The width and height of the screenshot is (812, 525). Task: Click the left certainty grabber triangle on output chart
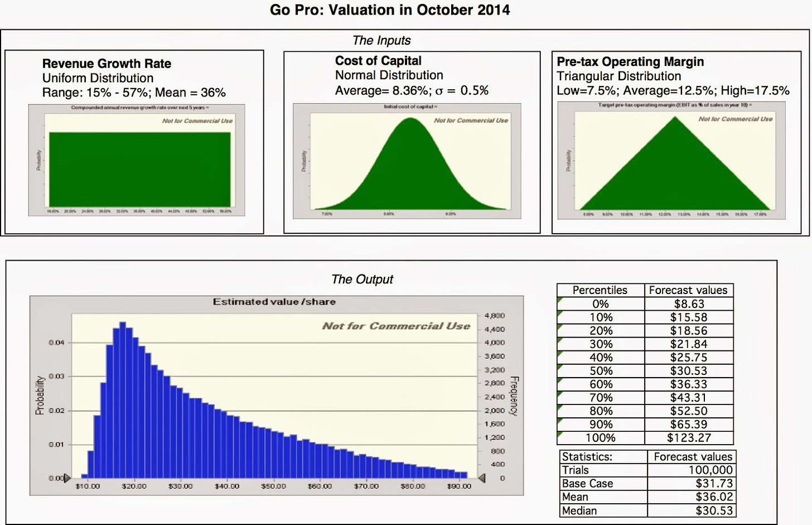(67, 478)
